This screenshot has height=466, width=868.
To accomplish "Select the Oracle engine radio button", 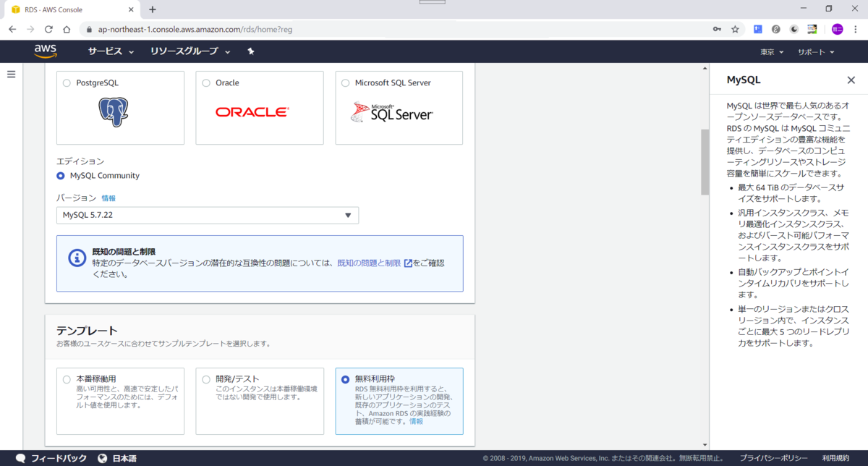I will click(206, 82).
